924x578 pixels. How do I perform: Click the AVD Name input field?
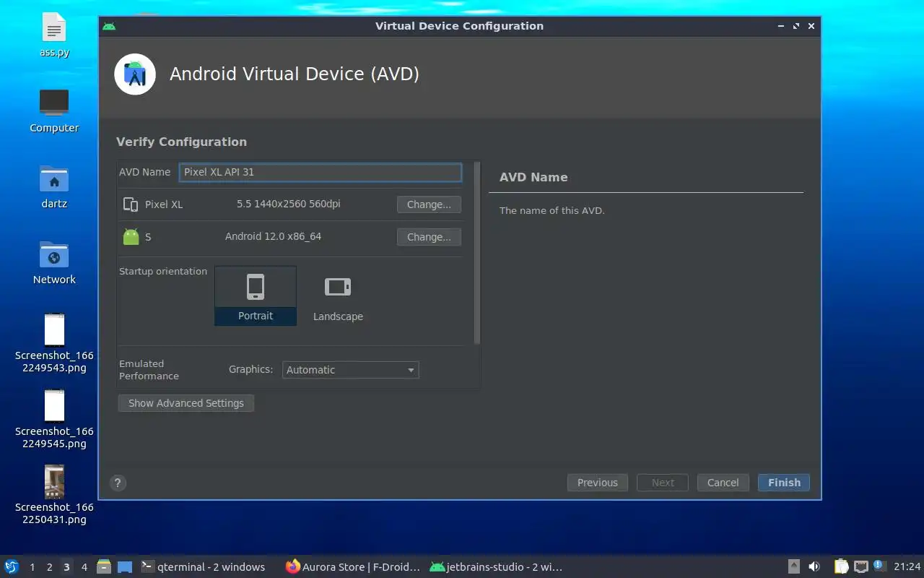(x=320, y=172)
